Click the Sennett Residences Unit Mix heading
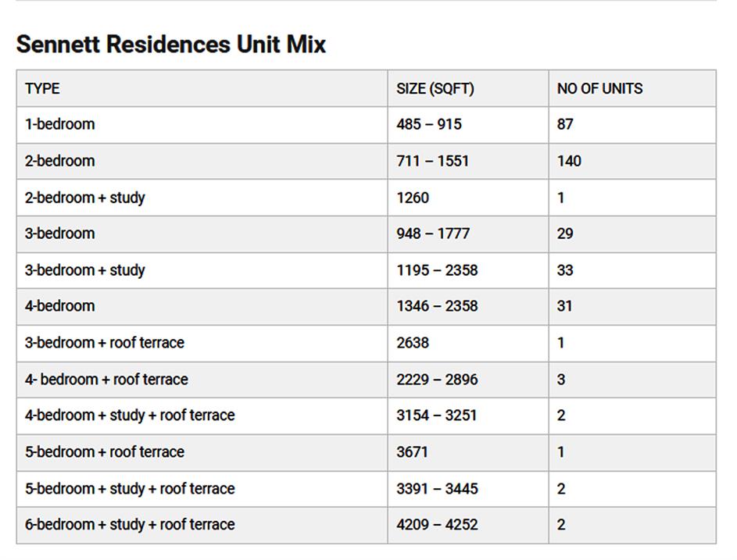The width and height of the screenshot is (737, 560). [x=170, y=44]
